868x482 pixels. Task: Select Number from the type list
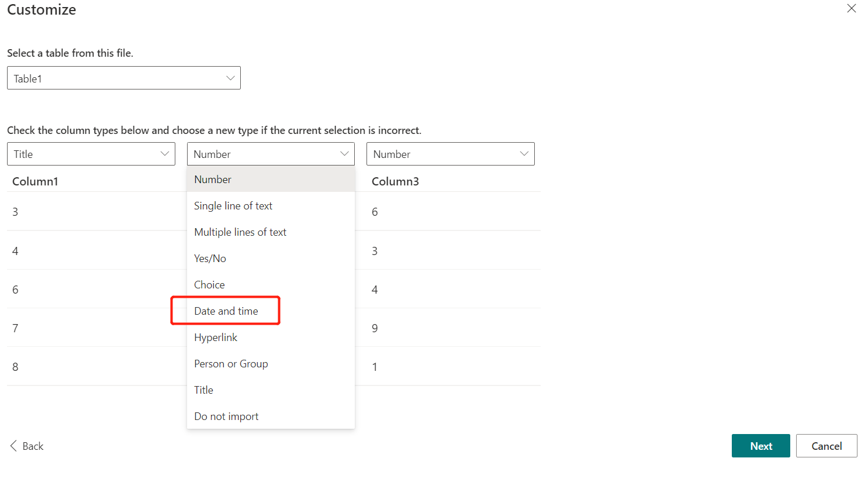click(271, 180)
